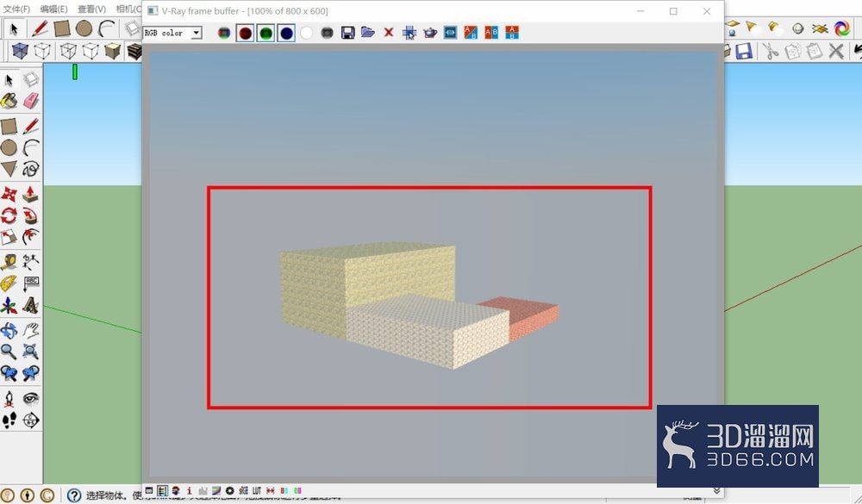The height and width of the screenshot is (504, 862).
Task: Load image with open folder icon
Action: (x=368, y=33)
